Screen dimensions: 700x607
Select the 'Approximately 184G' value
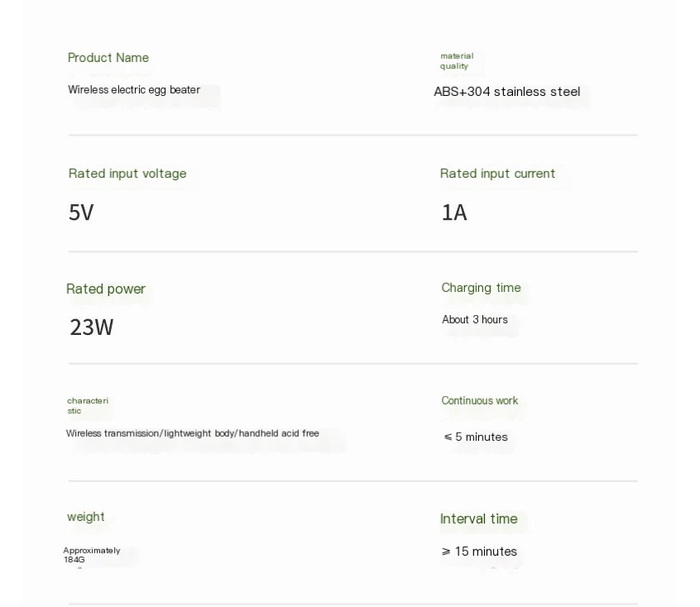point(91,555)
